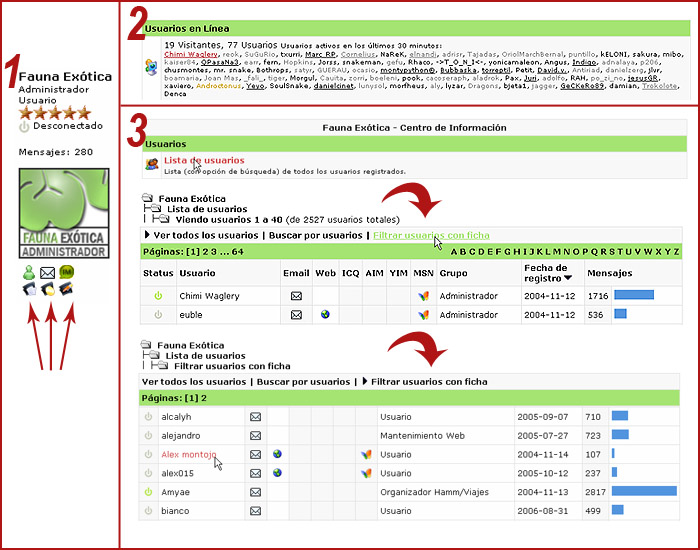Open Alex montojo's user profile link
This screenshot has height=550, width=700.
(x=188, y=454)
